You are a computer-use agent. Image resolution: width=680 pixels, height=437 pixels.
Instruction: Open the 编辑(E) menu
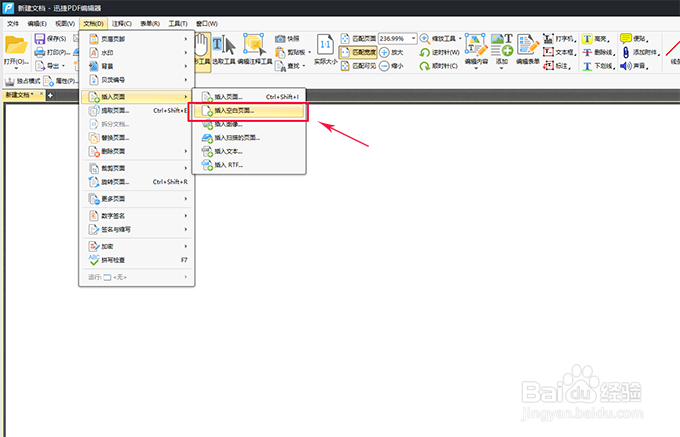click(x=37, y=23)
